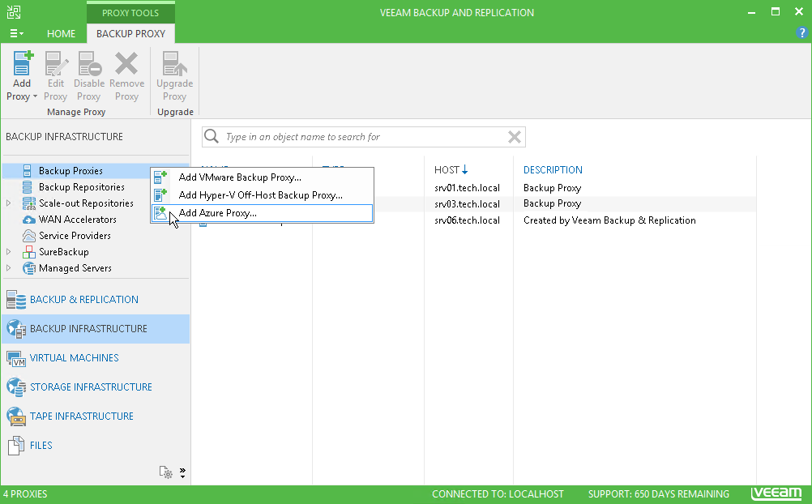Click the Add Hyper-V Proxy menu icon

pyautogui.click(x=160, y=194)
